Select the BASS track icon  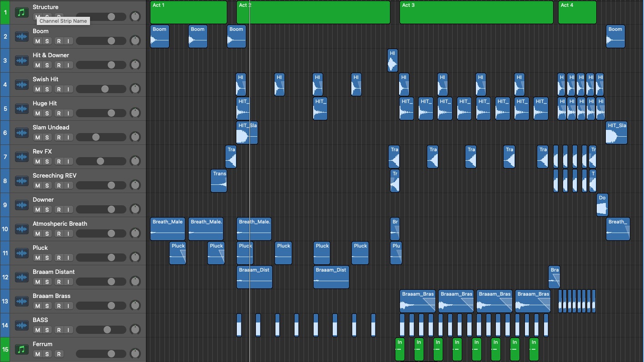(x=22, y=325)
